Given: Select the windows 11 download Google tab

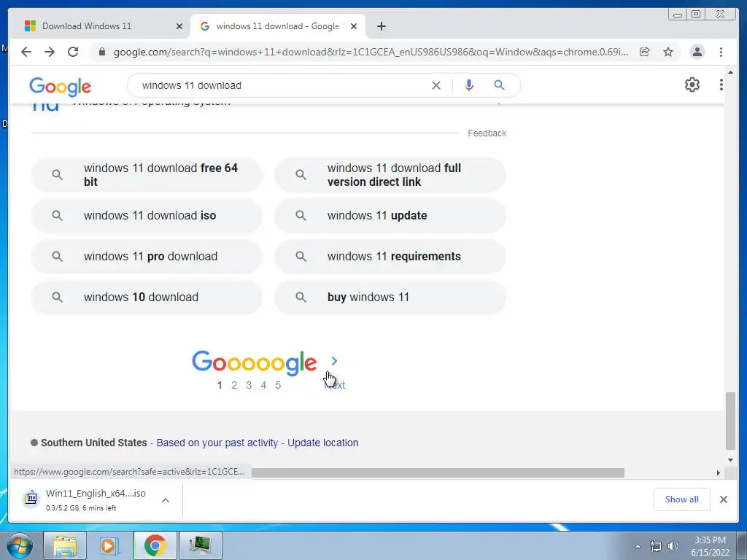Looking at the screenshot, I should point(277,26).
